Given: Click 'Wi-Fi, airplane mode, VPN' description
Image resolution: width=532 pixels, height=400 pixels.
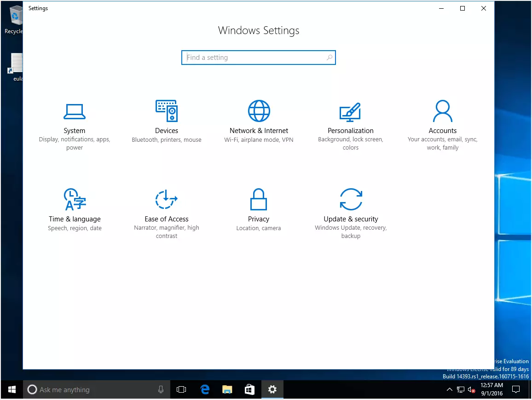Looking at the screenshot, I should (x=259, y=140).
